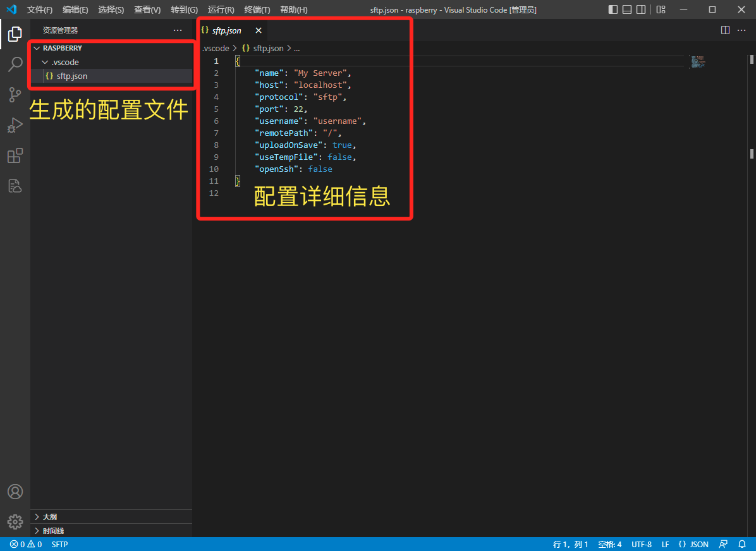Open the Search view icon

pyautogui.click(x=15, y=64)
